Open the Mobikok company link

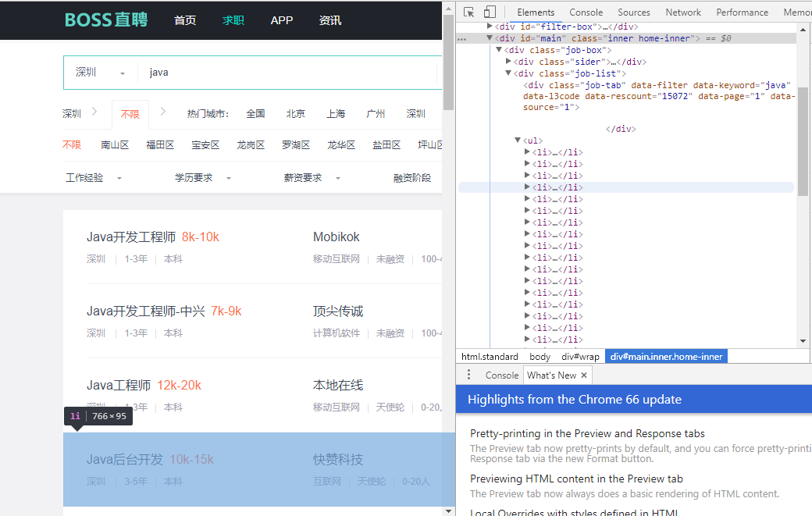336,237
